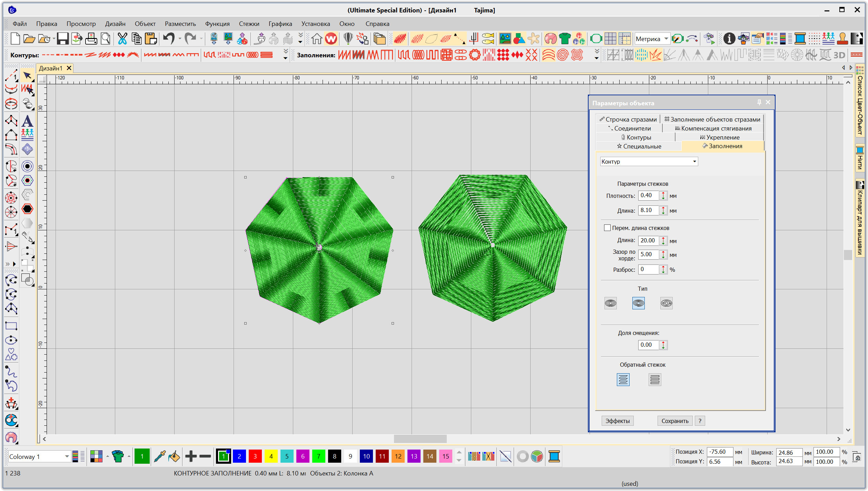Screen dimensions: 868x491
Task: Open the Контур fill type dropdown
Action: tap(694, 162)
